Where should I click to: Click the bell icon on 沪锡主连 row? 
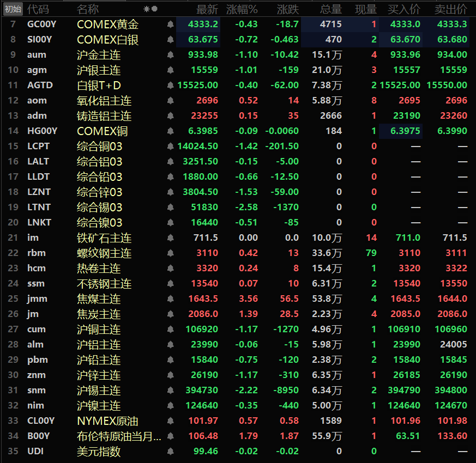(170, 390)
